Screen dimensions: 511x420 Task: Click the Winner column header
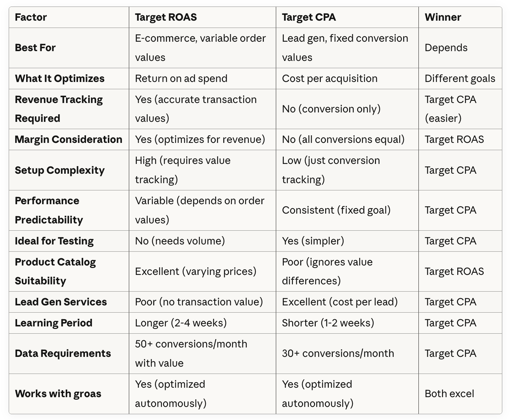pyautogui.click(x=443, y=17)
